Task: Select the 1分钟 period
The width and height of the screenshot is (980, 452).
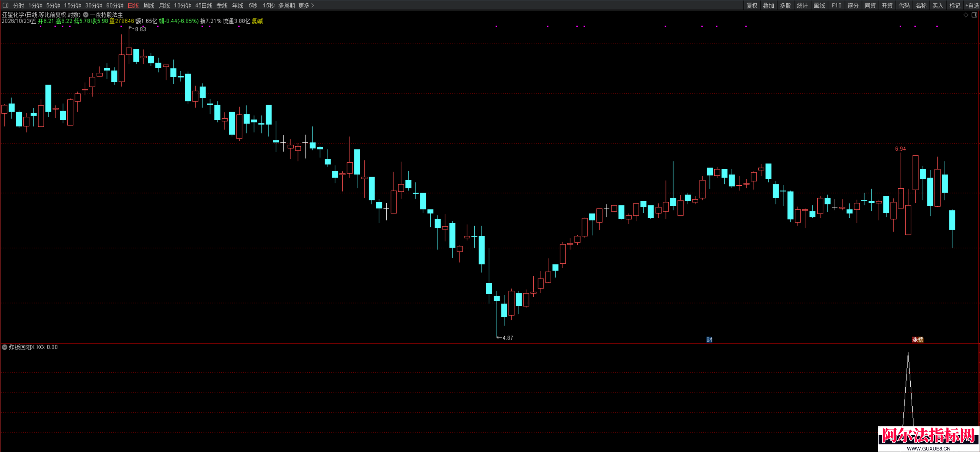Action: (35, 5)
